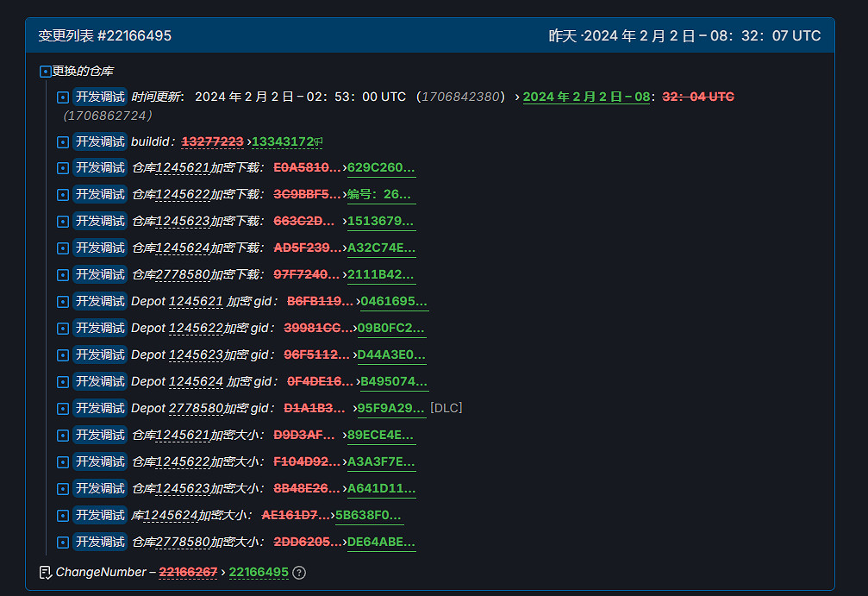Open the 变更列表 #22166495 header title
Screen dimensions: 868x596
pyautogui.click(x=104, y=35)
